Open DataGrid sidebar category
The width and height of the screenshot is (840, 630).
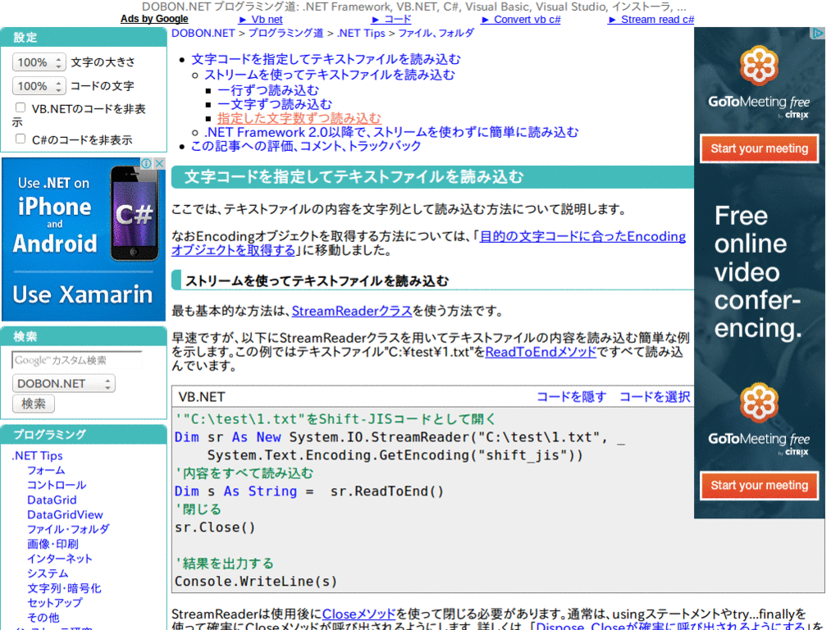pyautogui.click(x=52, y=500)
